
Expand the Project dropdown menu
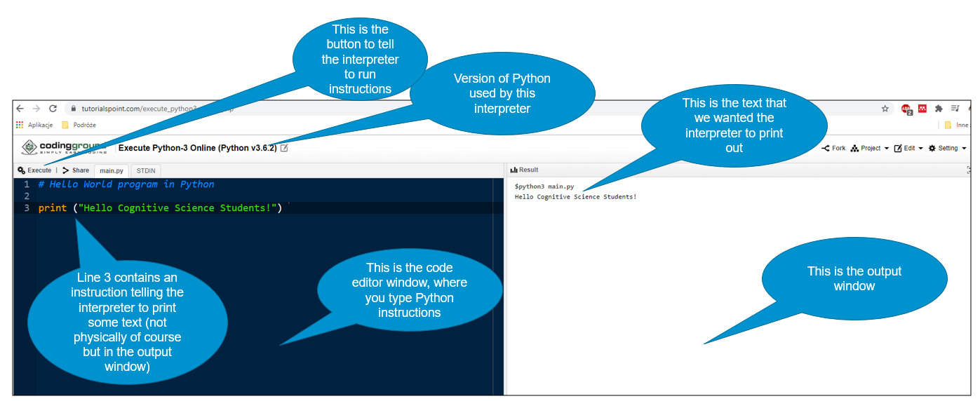(870, 149)
